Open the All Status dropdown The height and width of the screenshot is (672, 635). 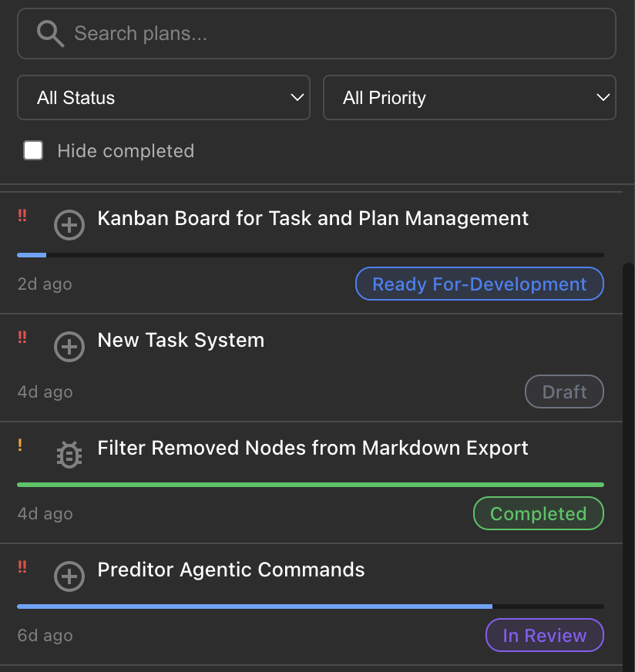tap(163, 98)
